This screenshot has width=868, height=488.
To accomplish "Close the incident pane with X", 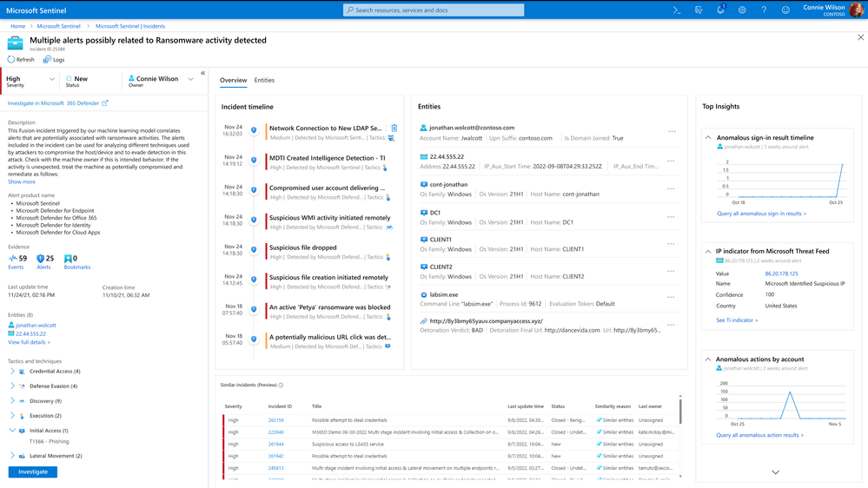I will point(860,37).
